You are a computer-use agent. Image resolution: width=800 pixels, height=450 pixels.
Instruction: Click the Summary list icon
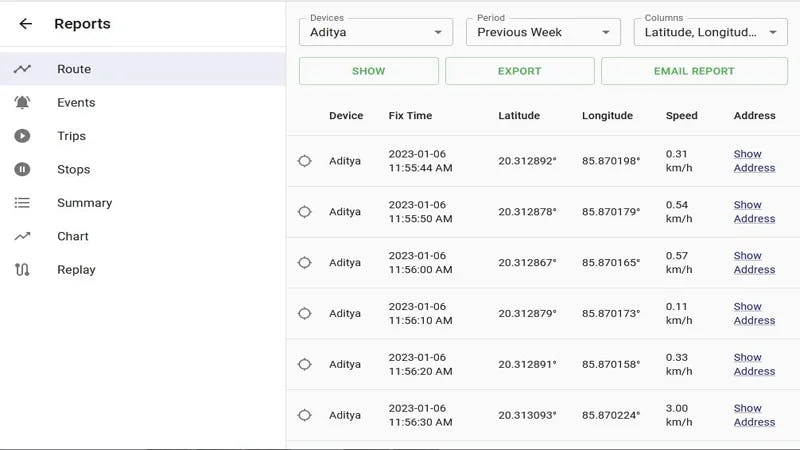pyautogui.click(x=22, y=203)
